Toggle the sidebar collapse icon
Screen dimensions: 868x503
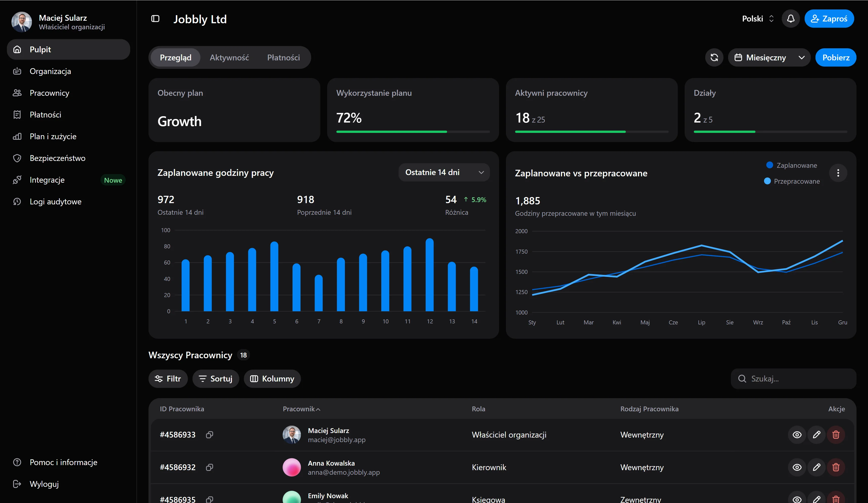(155, 19)
